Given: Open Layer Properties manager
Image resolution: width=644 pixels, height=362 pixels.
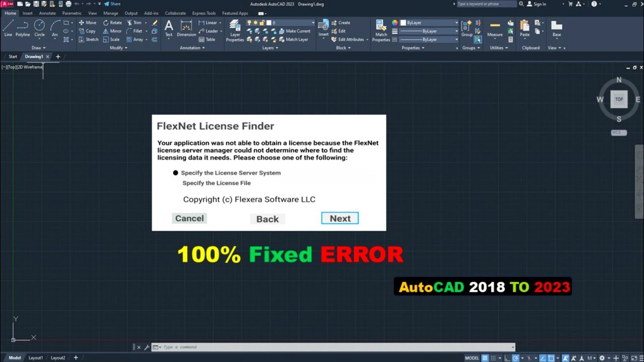Looking at the screenshot, I should click(234, 31).
